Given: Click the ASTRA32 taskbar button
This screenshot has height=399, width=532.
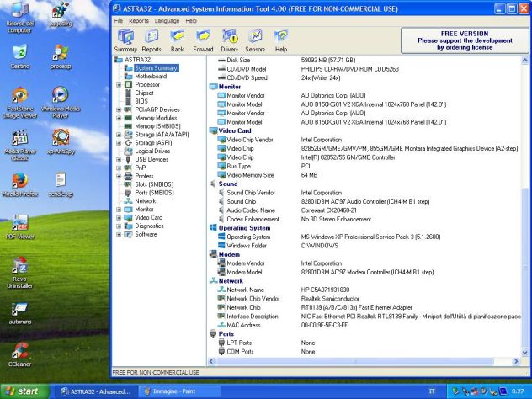Looking at the screenshot, I should coord(96,391).
